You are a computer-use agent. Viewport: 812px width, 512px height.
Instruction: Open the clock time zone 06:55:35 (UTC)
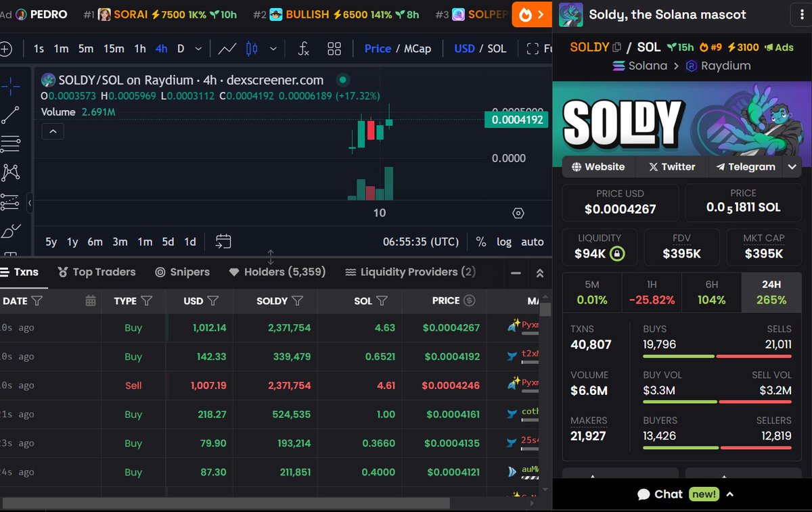[421, 241]
